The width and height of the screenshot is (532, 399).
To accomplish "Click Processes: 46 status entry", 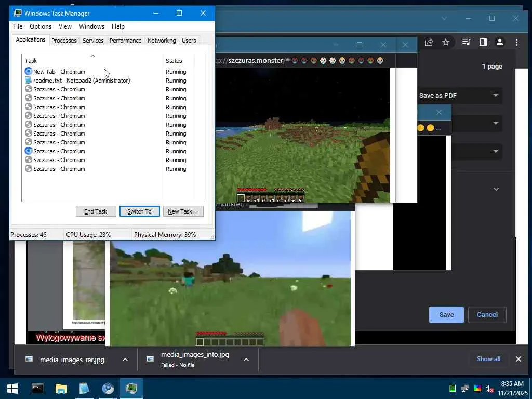I will click(29, 235).
